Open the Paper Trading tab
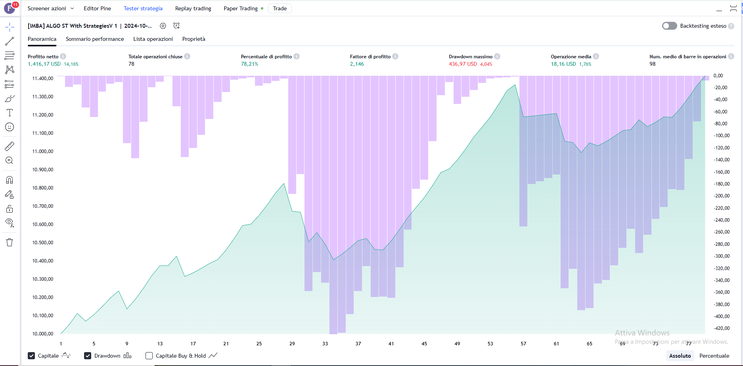The width and height of the screenshot is (743, 366). (x=241, y=9)
